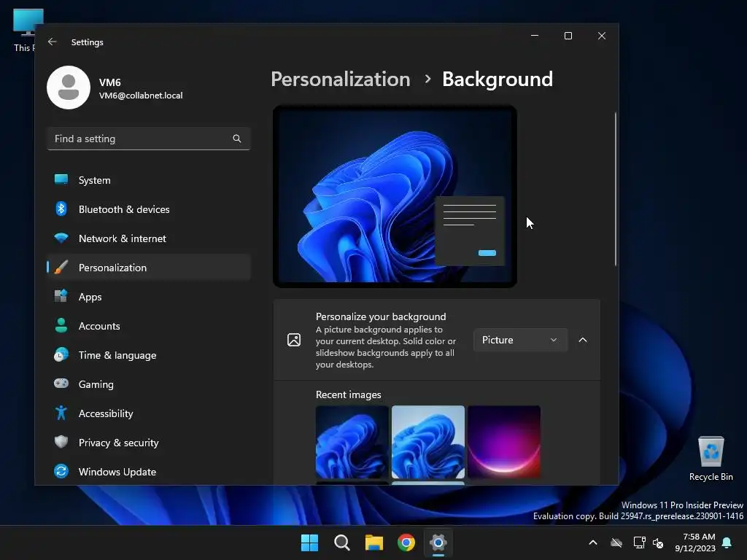Open the Windows Start menu

click(309, 542)
